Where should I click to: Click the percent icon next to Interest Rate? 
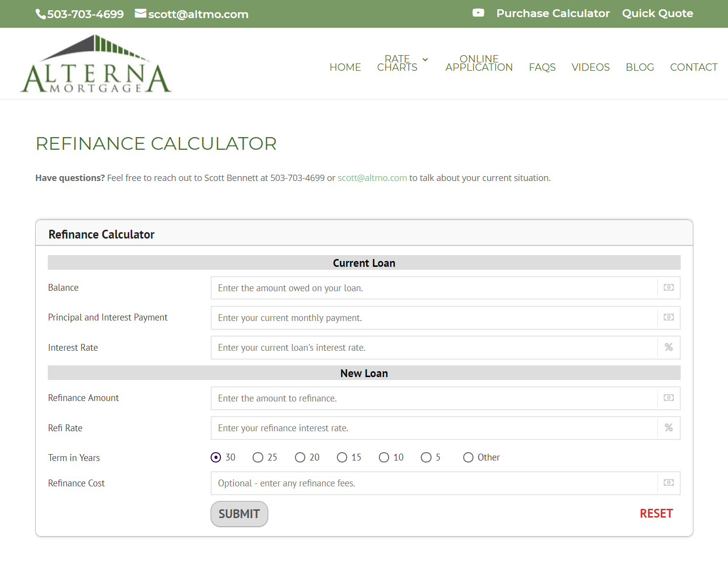coord(668,347)
